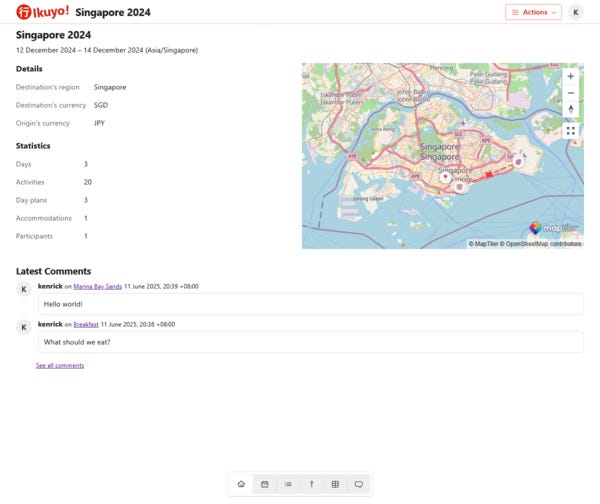
Task: Open the Actions dropdown menu
Action: tap(533, 12)
